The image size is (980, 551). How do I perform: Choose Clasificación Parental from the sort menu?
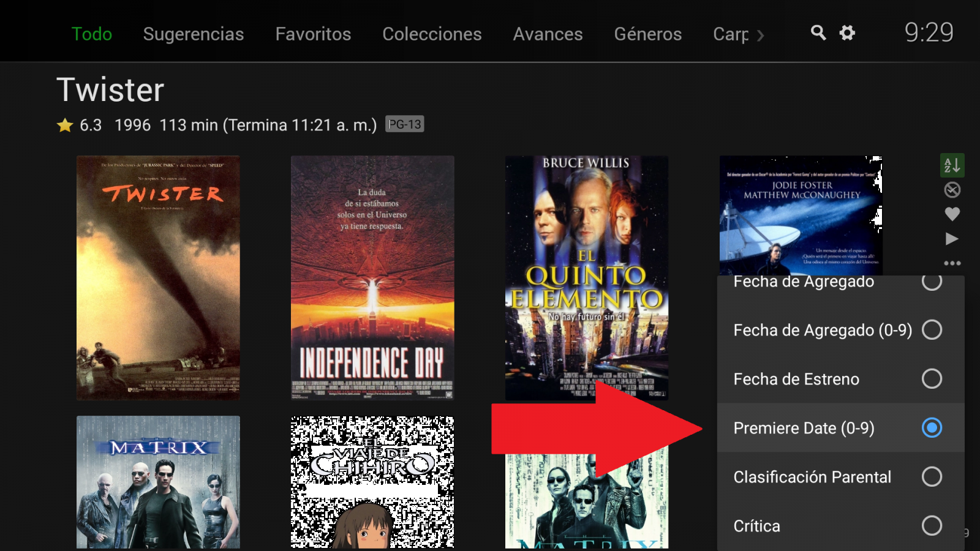932,476
